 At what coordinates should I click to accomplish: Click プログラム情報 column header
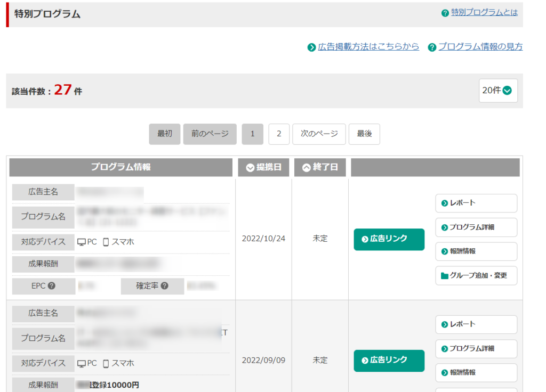pos(121,167)
